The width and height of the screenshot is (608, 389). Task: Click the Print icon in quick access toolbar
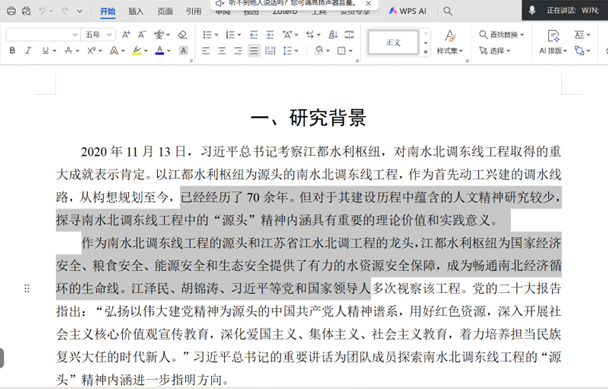coord(11,11)
